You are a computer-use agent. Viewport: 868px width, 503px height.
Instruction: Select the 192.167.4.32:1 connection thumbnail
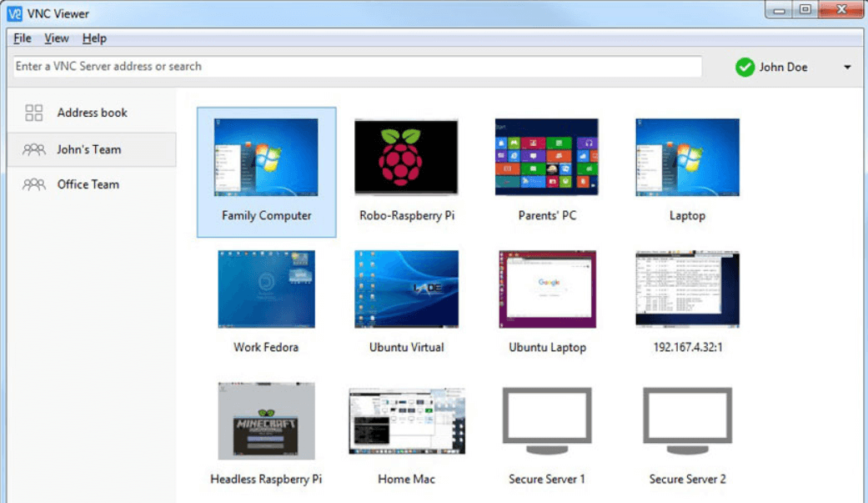coord(687,289)
